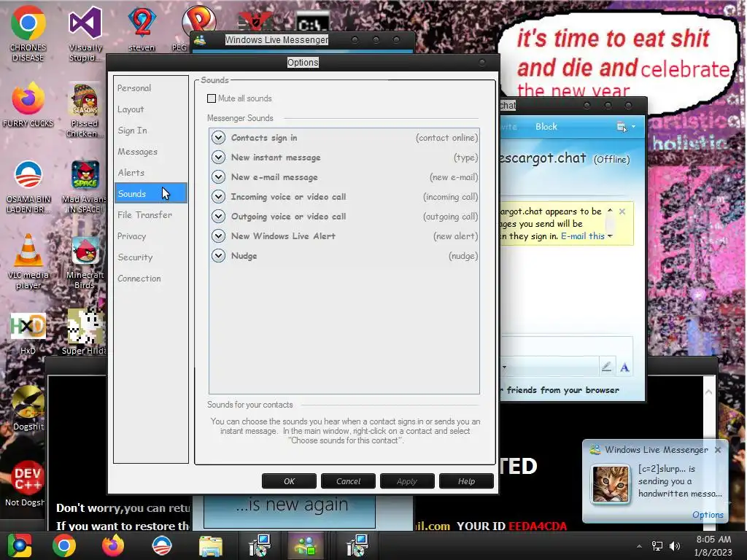Expand Incoming voice or video call
The width and height of the screenshot is (747, 560).
[218, 197]
